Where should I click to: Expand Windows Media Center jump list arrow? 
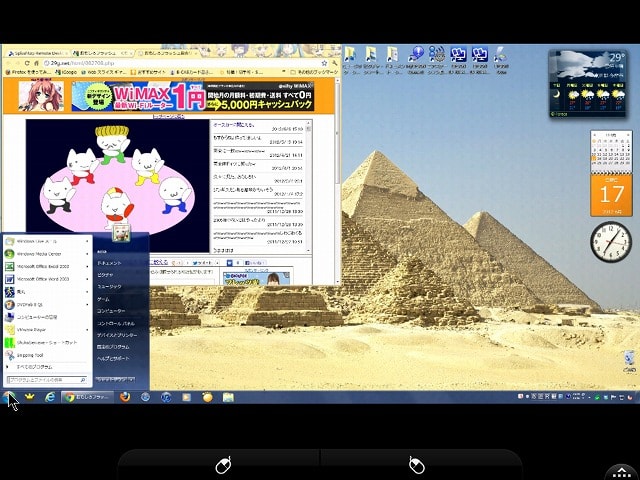click(87, 254)
